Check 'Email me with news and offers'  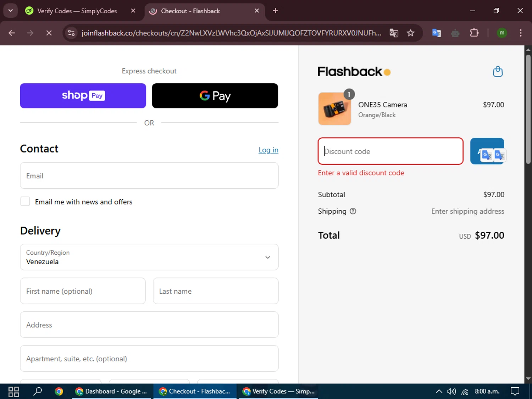tap(25, 201)
